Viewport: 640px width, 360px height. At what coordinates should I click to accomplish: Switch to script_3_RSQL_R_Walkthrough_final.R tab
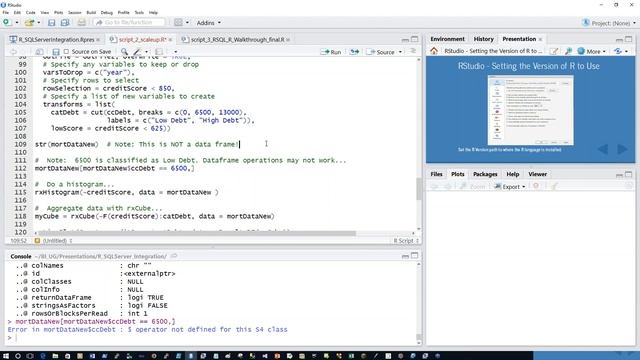tap(237, 40)
